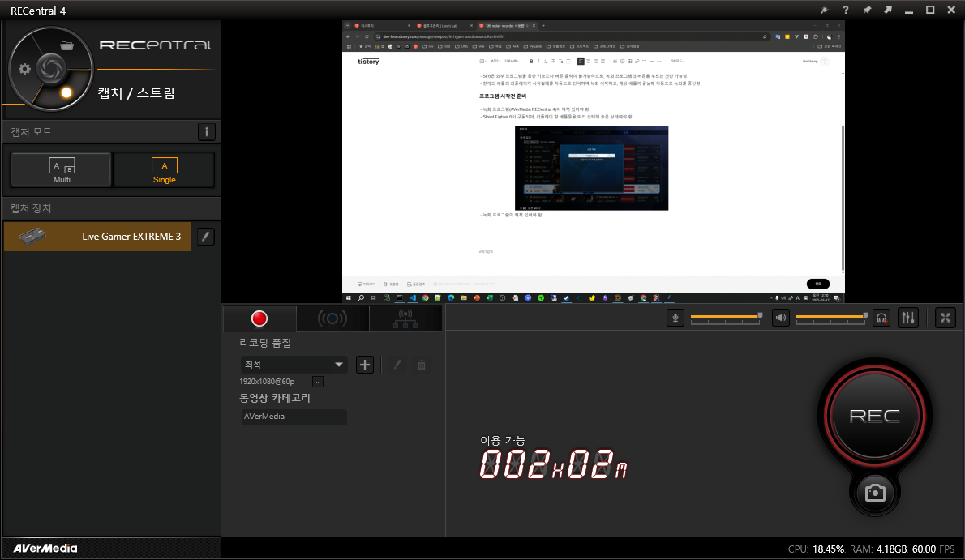
Task: Mute the speaker volume icon
Action: point(780,318)
